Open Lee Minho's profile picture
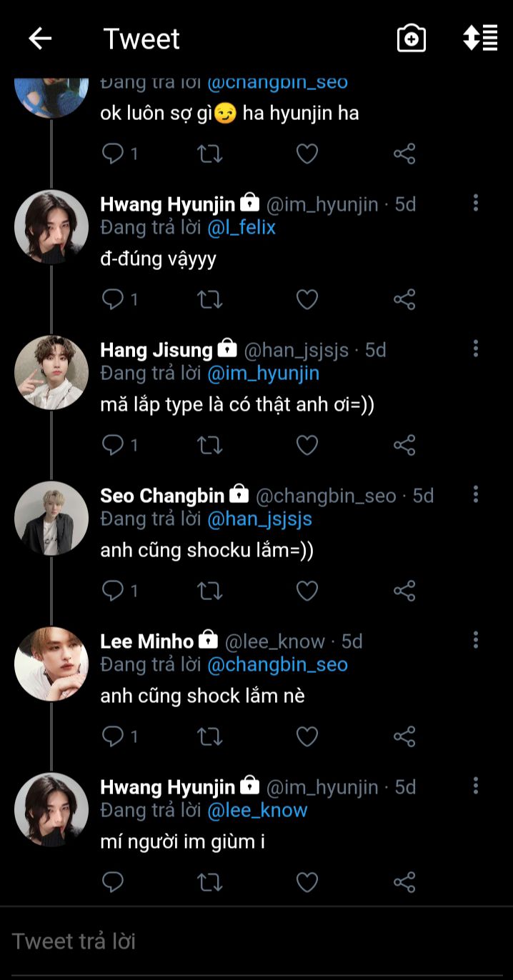Image resolution: width=513 pixels, height=980 pixels. pos(51,664)
